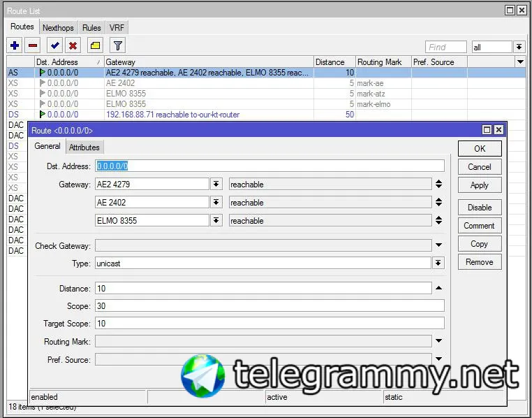
Task: Click the yellow Comment note icon
Action: [96, 45]
